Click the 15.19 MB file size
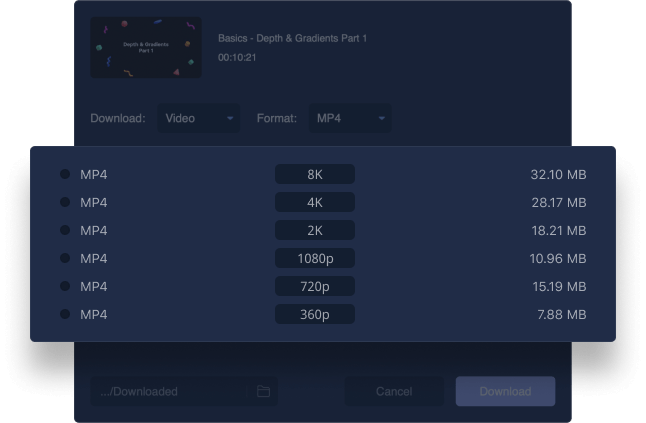The image size is (646, 423). (x=559, y=287)
